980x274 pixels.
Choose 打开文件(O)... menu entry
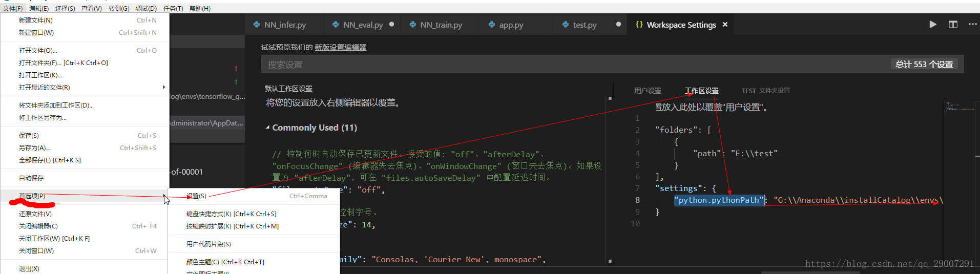tap(85, 50)
